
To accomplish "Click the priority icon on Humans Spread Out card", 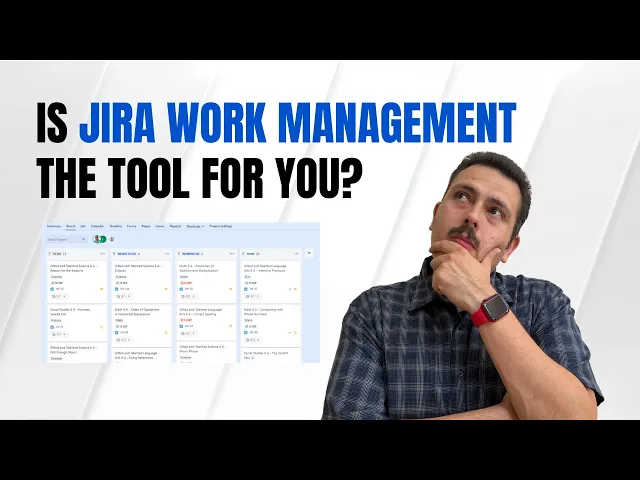I will click(x=102, y=327).
